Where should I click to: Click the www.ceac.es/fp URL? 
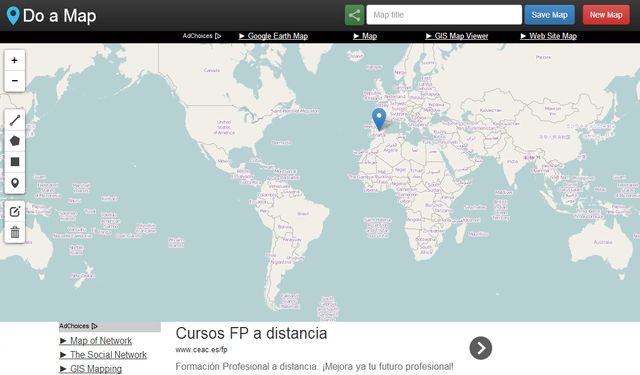(201, 350)
